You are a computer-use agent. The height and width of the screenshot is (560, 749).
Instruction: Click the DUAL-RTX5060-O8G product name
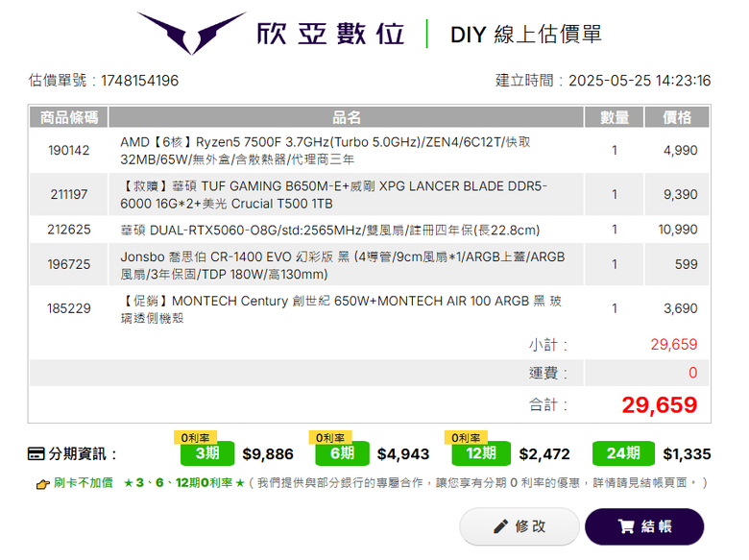(x=329, y=231)
